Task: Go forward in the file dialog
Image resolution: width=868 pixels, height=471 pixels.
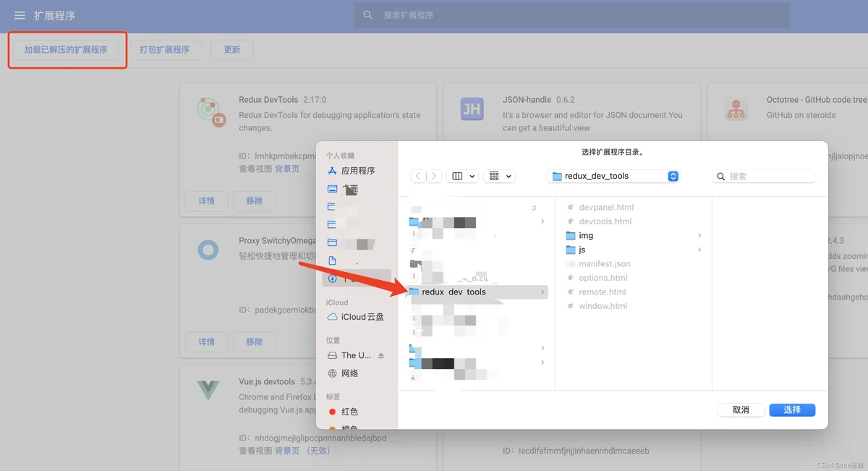Action: (434, 176)
